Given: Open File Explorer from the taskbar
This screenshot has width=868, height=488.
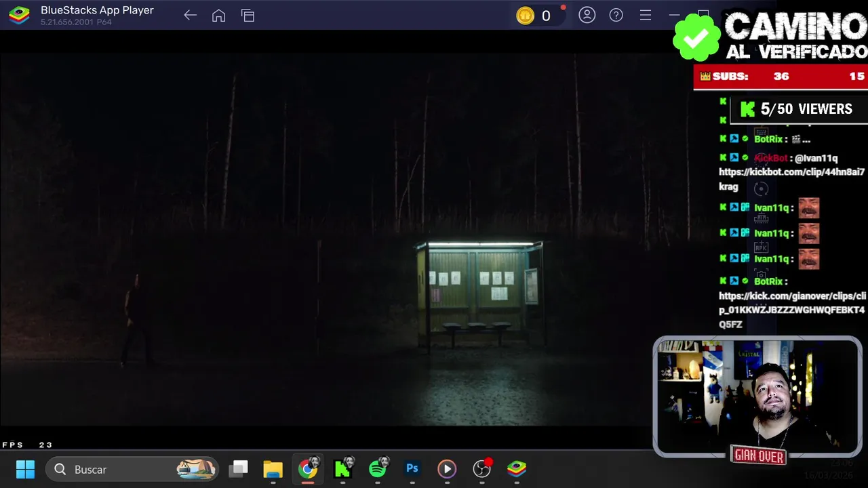Looking at the screenshot, I should coord(273,469).
